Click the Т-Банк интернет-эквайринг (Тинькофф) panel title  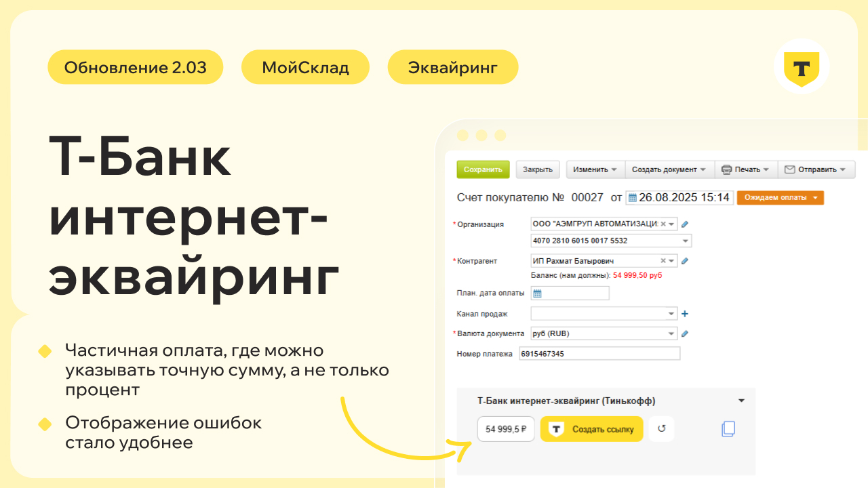[566, 401]
